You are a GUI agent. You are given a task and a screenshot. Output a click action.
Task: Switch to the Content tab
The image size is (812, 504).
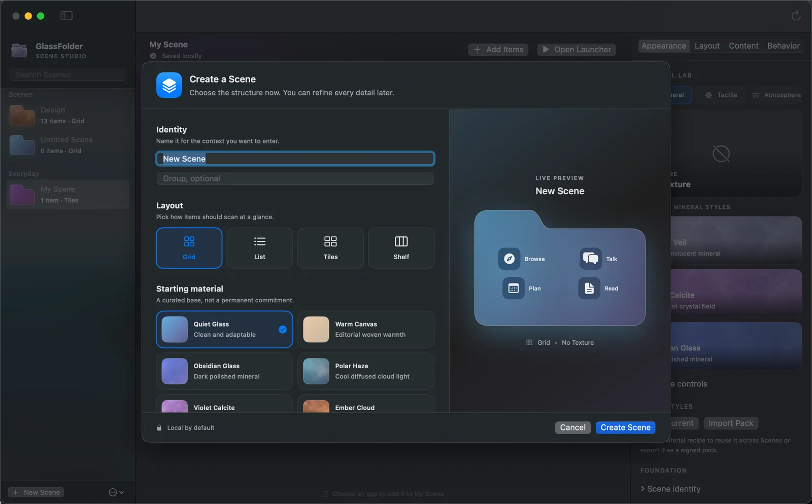pos(743,46)
